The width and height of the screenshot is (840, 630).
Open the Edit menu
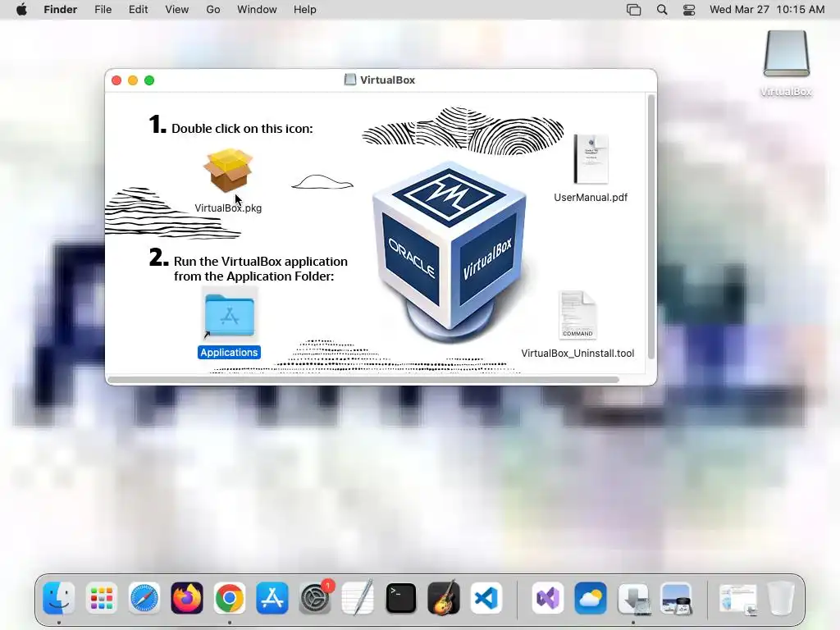138,10
